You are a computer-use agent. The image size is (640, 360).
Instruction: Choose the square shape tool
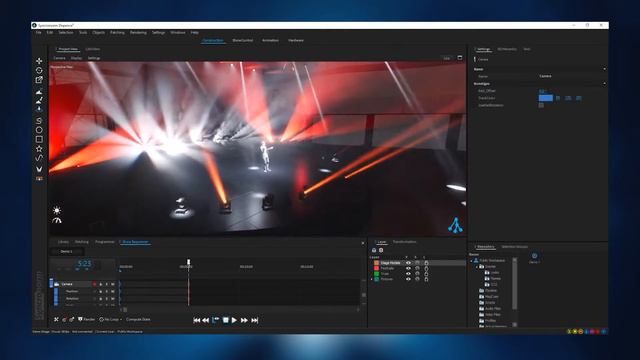[x=39, y=140]
